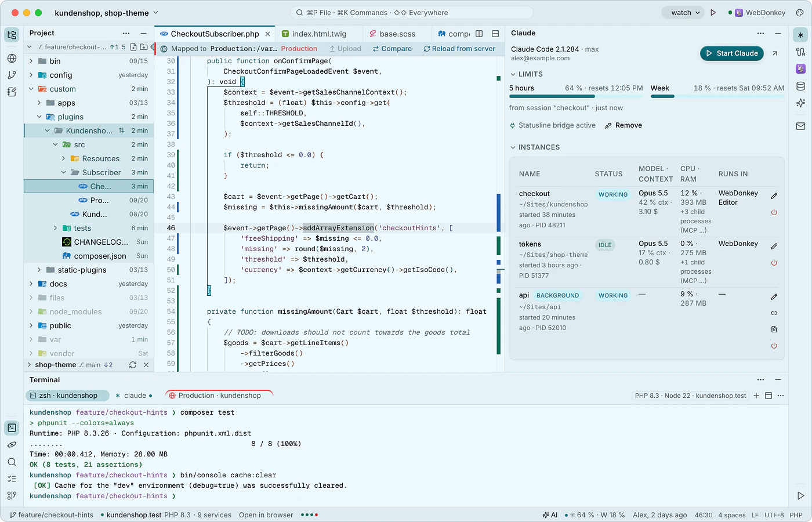The image size is (812, 522).
Task: Click the Start Claude button
Action: coord(731,53)
